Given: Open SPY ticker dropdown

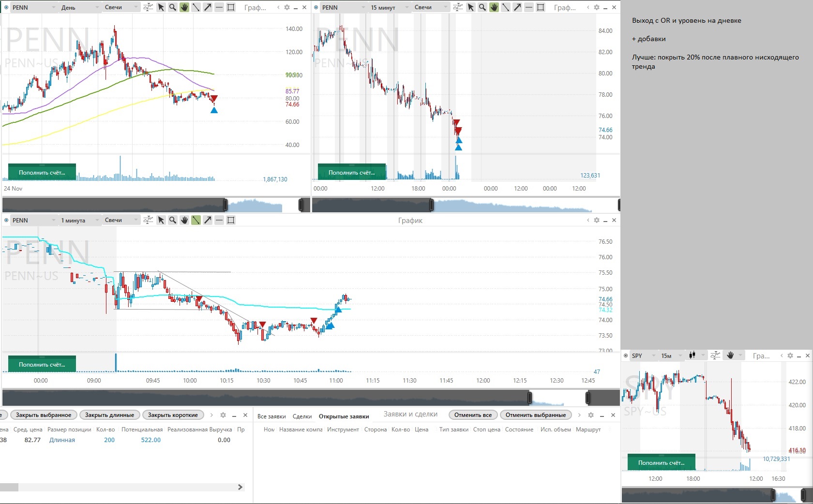Looking at the screenshot, I should click(643, 356).
